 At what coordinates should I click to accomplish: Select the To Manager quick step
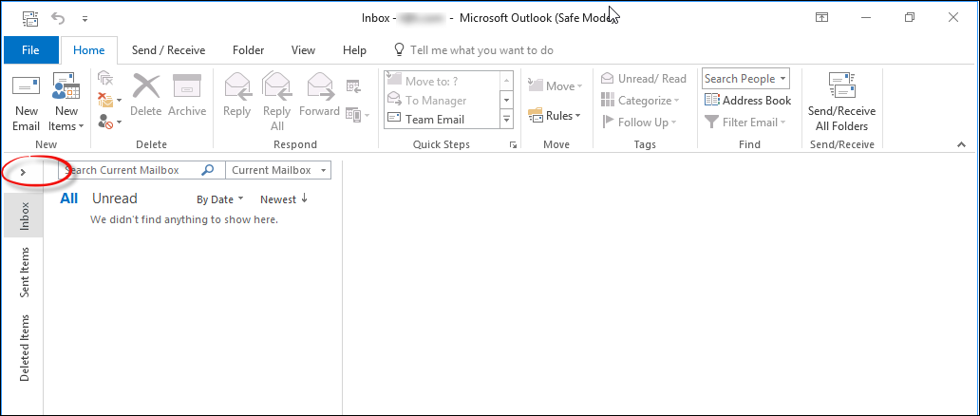point(443,100)
